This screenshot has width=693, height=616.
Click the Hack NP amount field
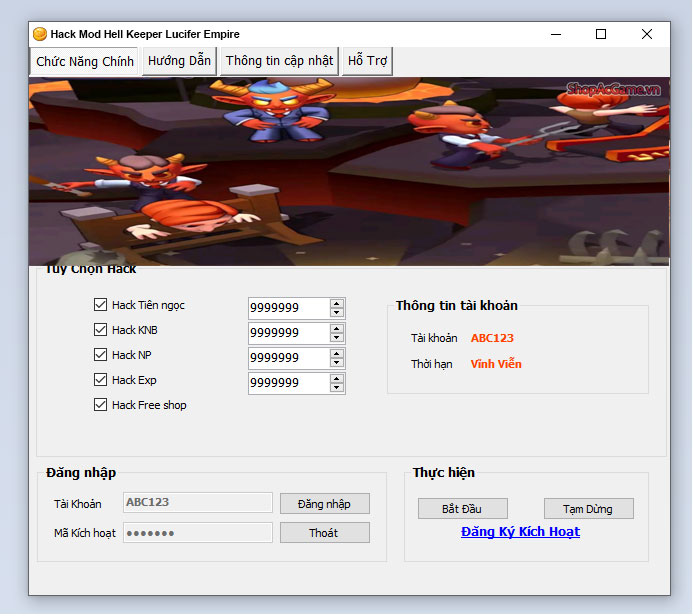click(x=289, y=358)
